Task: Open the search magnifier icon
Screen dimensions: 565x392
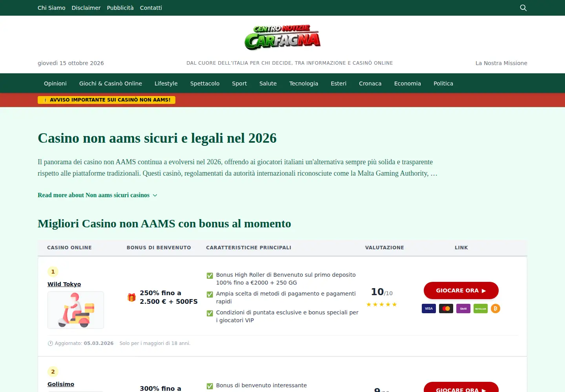Action: tap(523, 8)
